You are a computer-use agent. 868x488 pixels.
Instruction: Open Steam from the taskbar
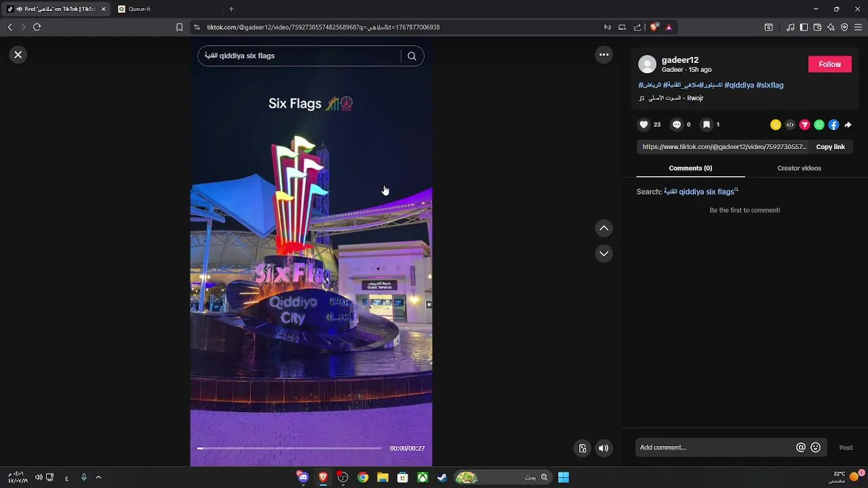pos(442,477)
